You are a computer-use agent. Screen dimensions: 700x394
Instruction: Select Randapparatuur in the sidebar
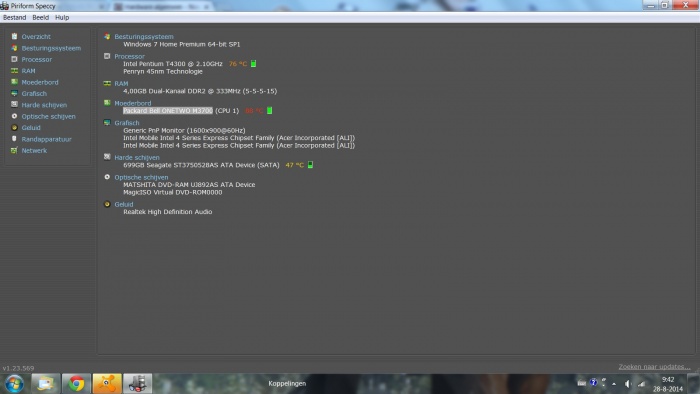[46, 139]
